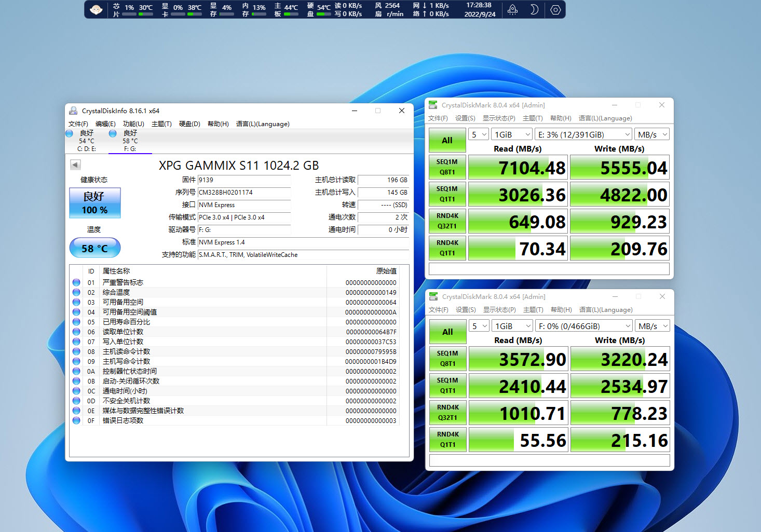Click the CrystalDiskInfo title bar app icon

coord(73,111)
